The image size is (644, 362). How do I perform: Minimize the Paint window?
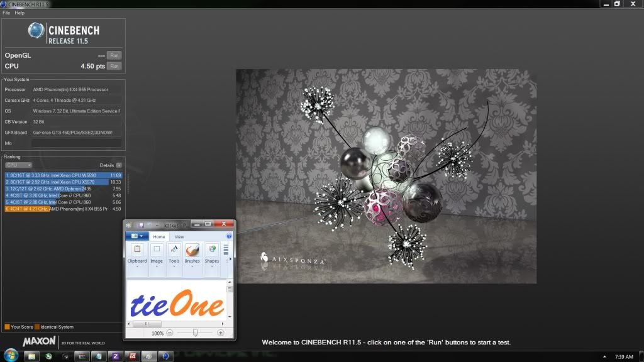coord(197,224)
